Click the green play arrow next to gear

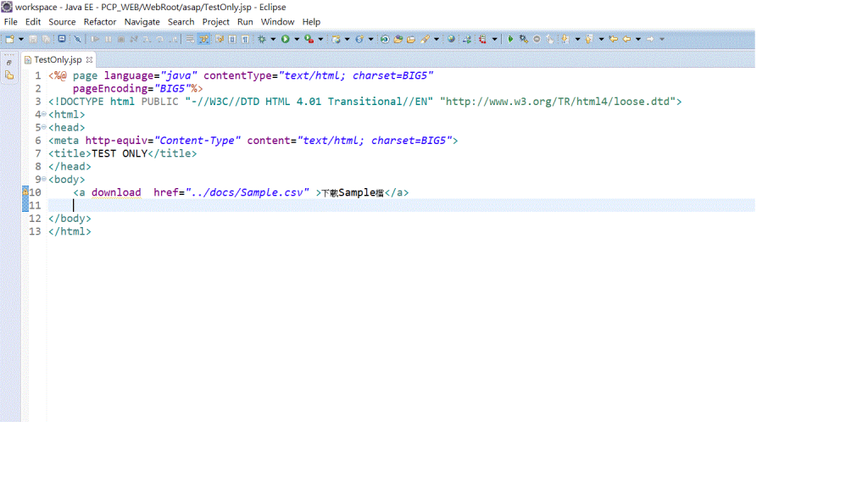510,39
